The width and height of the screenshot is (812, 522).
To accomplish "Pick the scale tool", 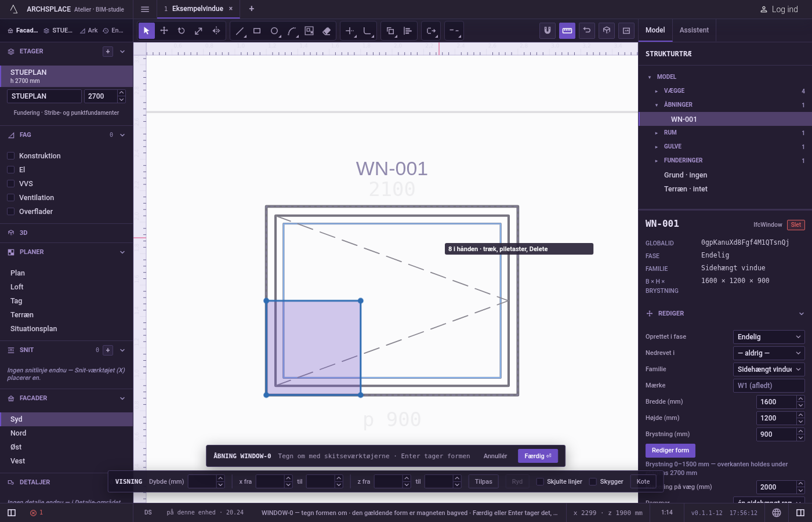I will (x=199, y=31).
